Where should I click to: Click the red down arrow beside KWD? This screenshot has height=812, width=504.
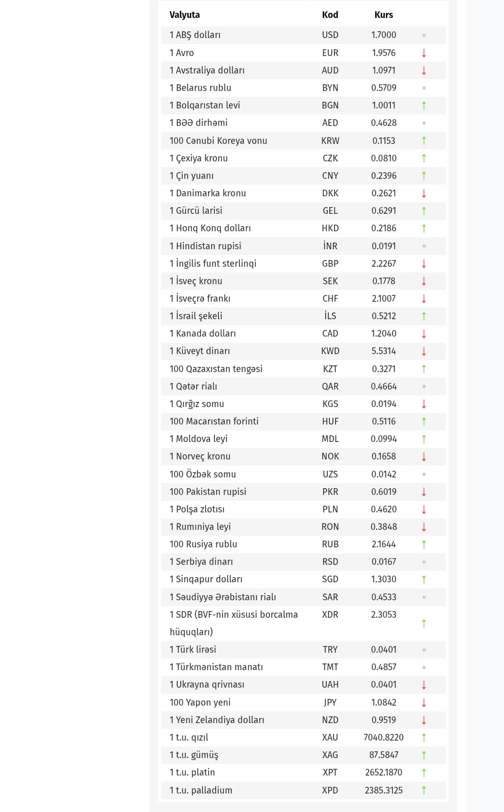(x=424, y=352)
